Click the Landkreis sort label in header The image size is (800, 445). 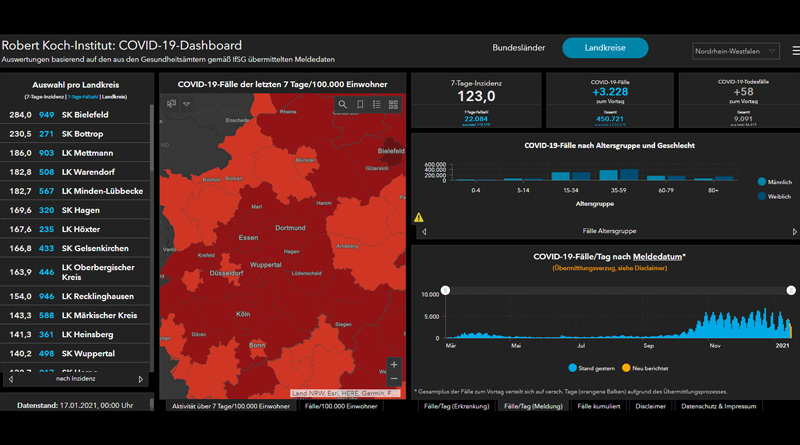click(113, 96)
